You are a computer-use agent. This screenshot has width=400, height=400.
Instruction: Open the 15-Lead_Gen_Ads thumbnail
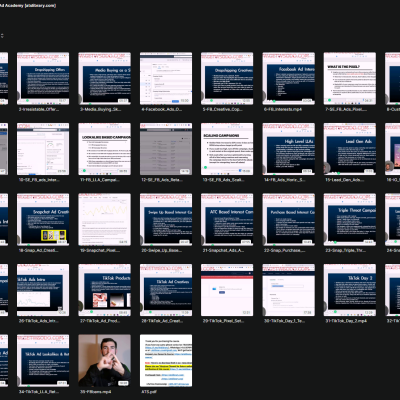coord(350,149)
